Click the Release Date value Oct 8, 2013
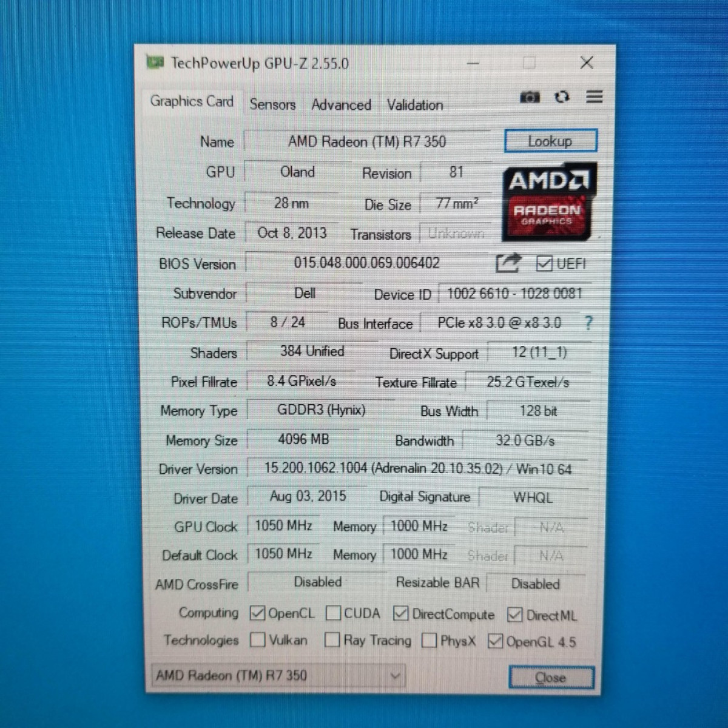 coord(292,233)
